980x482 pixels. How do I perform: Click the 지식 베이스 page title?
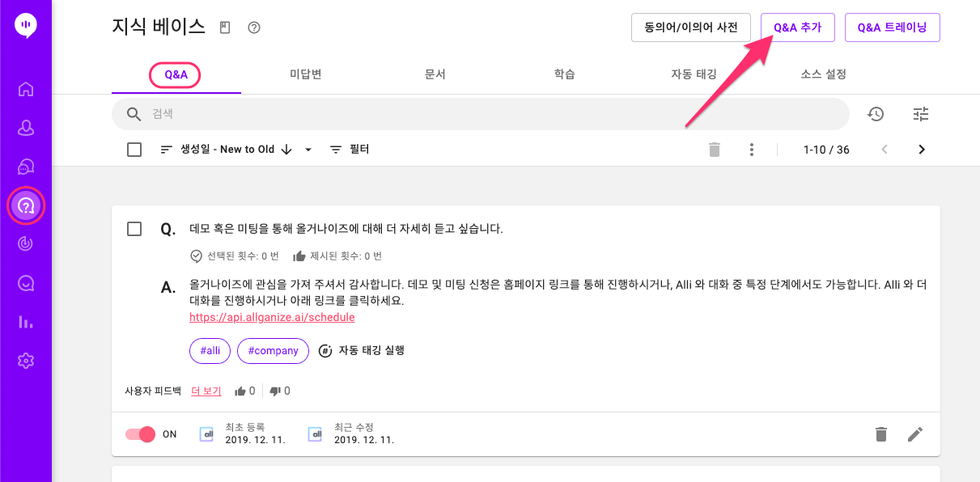pyautogui.click(x=159, y=27)
